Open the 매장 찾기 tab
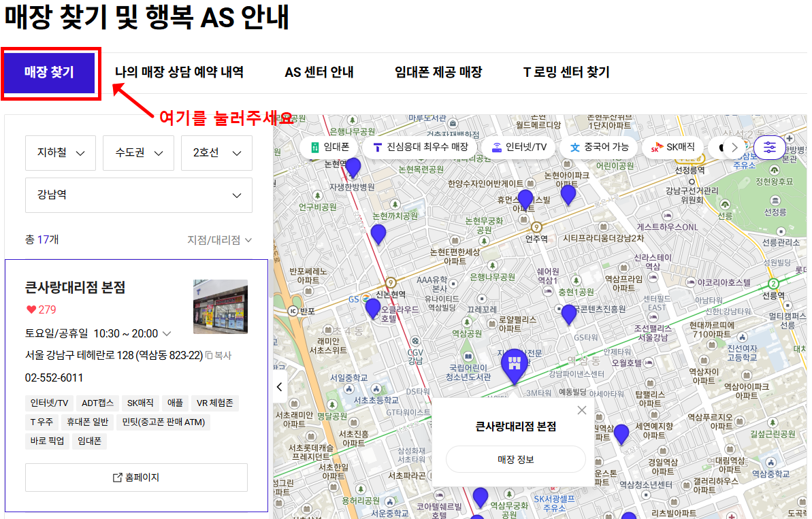Screen dimensions: 812x519 point(50,73)
